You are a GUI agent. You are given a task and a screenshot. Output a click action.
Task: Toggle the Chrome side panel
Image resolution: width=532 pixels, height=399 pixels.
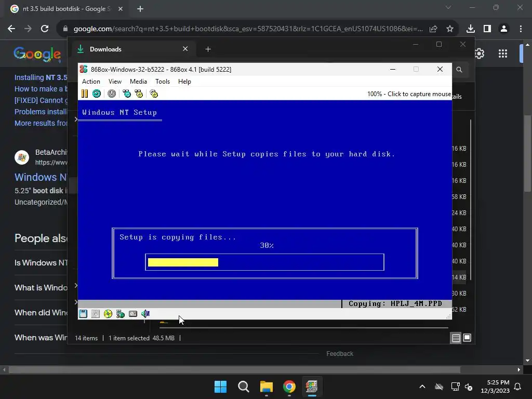487,29
